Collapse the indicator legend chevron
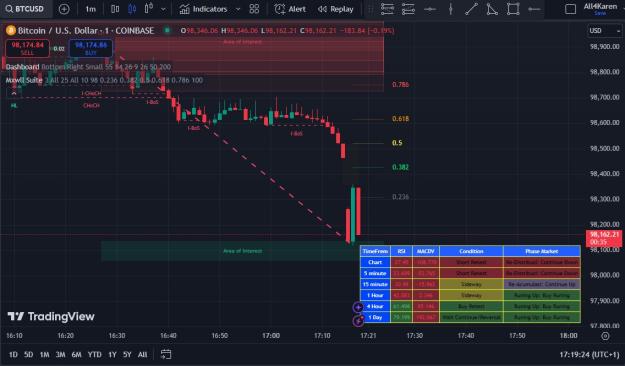Image resolution: width=625 pixels, height=366 pixels. tap(14, 93)
